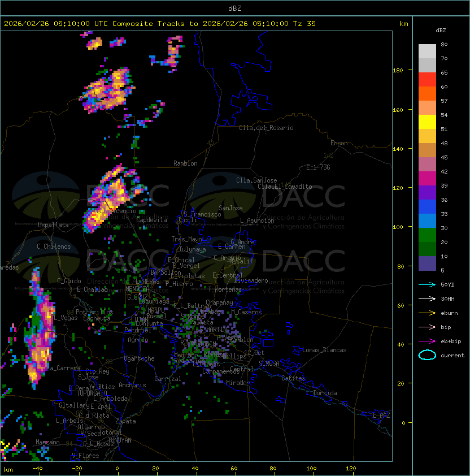
Task: Click the 'Clla.SanJose' map label
Action: (x=256, y=180)
